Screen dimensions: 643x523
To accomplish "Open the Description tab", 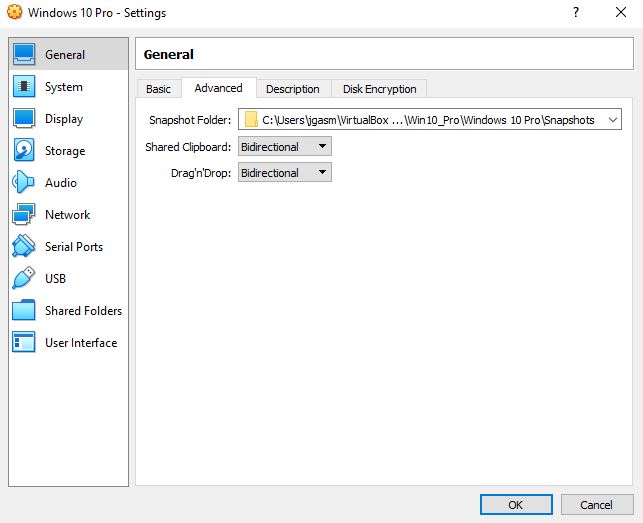I will [293, 89].
